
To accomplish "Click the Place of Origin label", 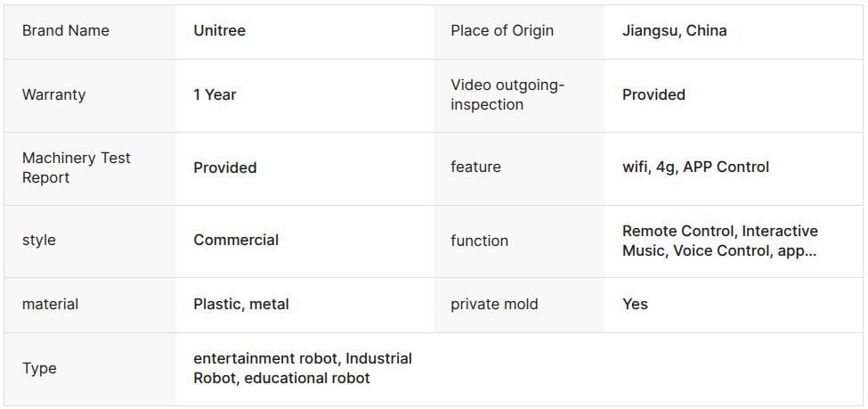I will 502,31.
